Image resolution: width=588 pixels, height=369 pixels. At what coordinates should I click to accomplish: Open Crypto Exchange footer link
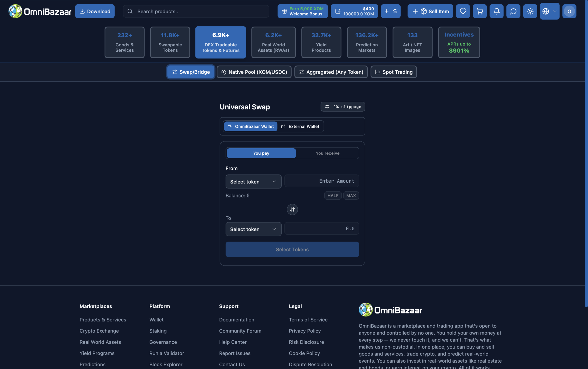tap(99, 331)
